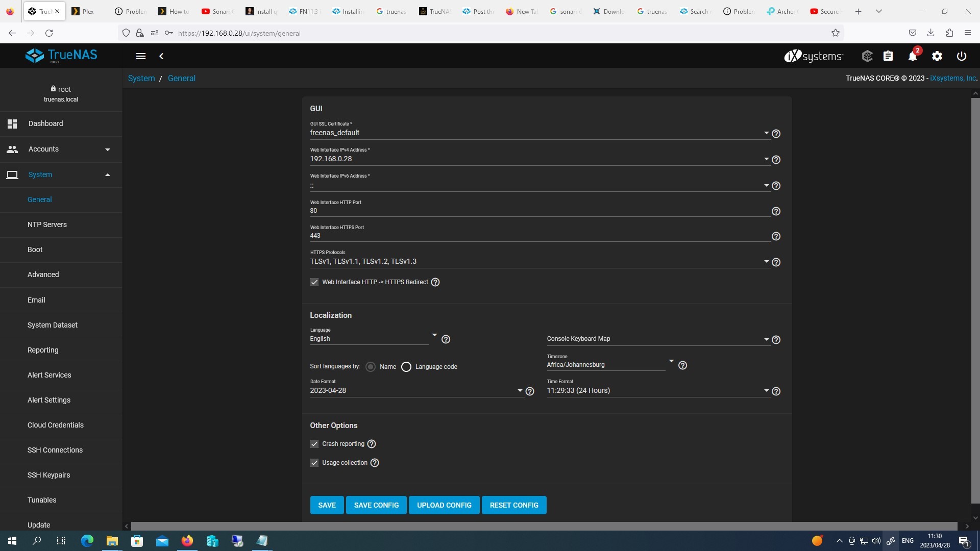Click the SAVE CONFIG button
This screenshot has height=551, width=980.
coord(376,505)
